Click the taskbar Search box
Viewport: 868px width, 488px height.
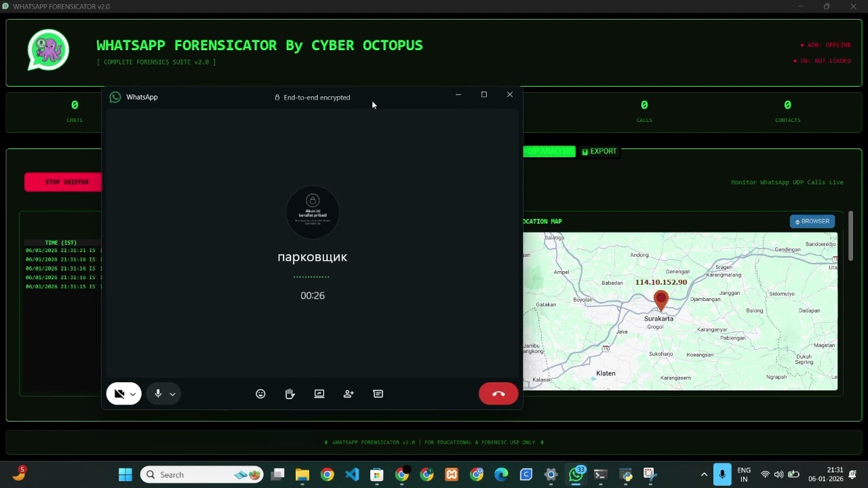pyautogui.click(x=202, y=474)
